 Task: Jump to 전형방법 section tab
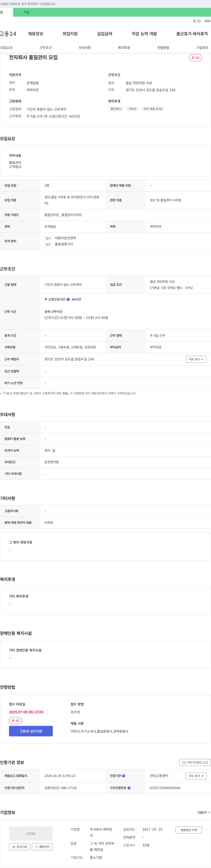tap(163, 48)
